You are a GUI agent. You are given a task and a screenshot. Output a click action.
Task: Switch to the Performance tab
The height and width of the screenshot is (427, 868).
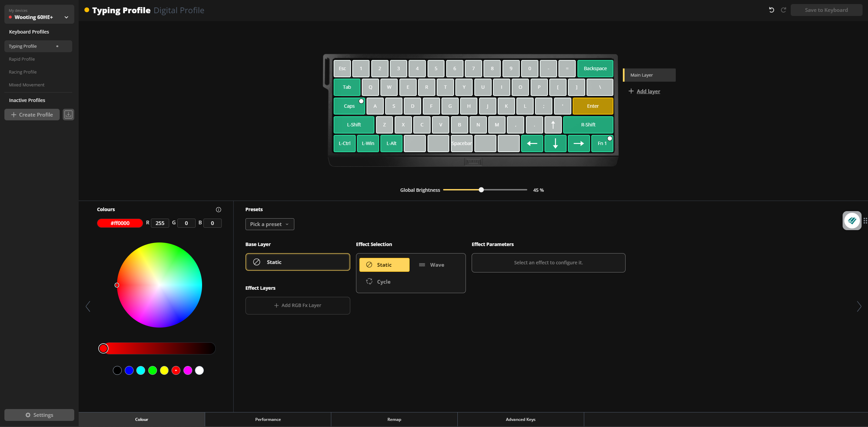268,420
